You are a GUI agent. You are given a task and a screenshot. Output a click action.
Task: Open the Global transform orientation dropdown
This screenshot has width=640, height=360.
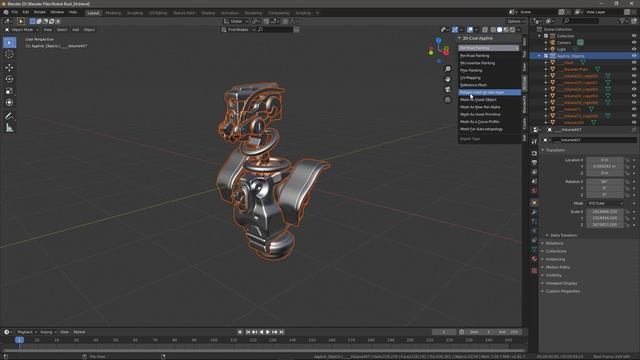pyautogui.click(x=236, y=21)
